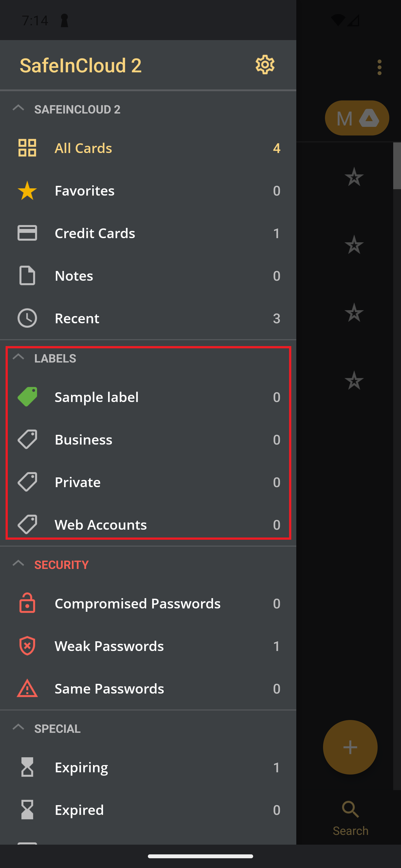Viewport: 401px width, 868px height.
Task: Tap the Compromised Passwords lock icon
Action: pos(27,603)
